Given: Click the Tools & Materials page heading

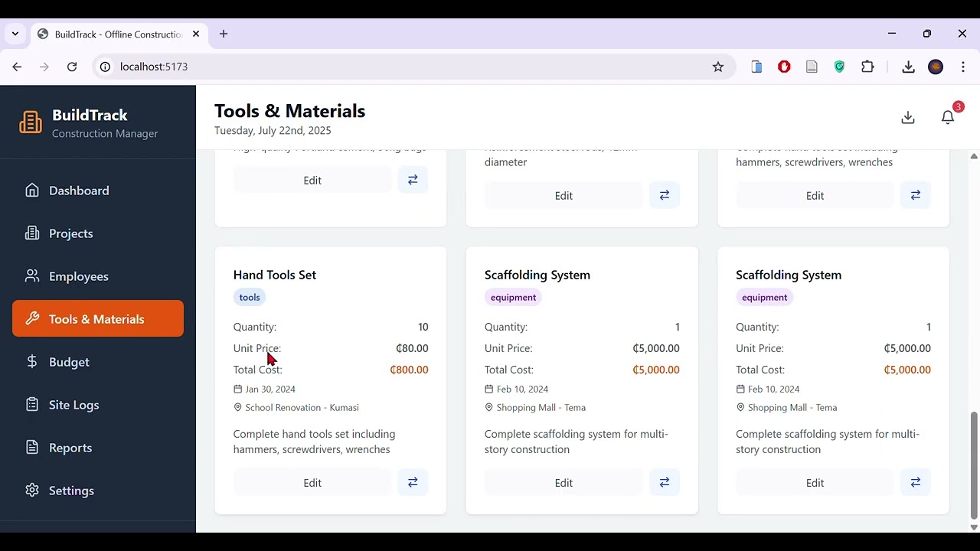Looking at the screenshot, I should (x=290, y=111).
